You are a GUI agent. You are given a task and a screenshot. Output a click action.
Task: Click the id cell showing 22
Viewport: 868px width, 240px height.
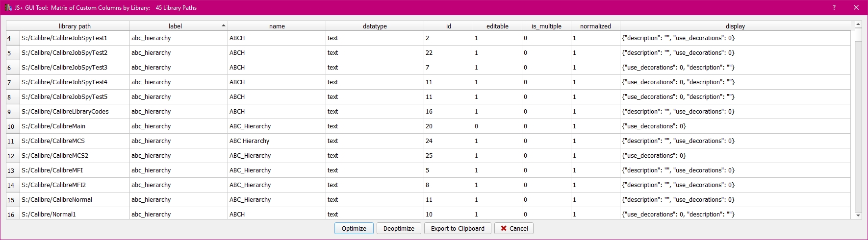[448, 53]
